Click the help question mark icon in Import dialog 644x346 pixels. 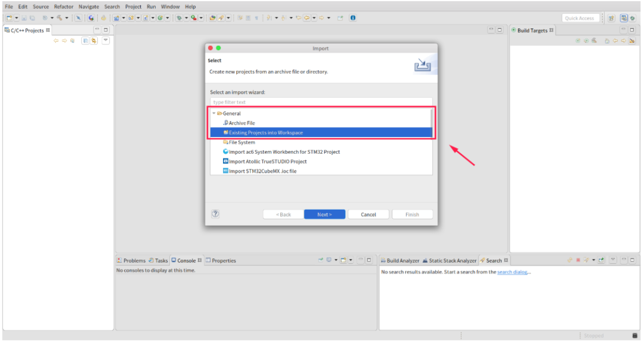(215, 214)
